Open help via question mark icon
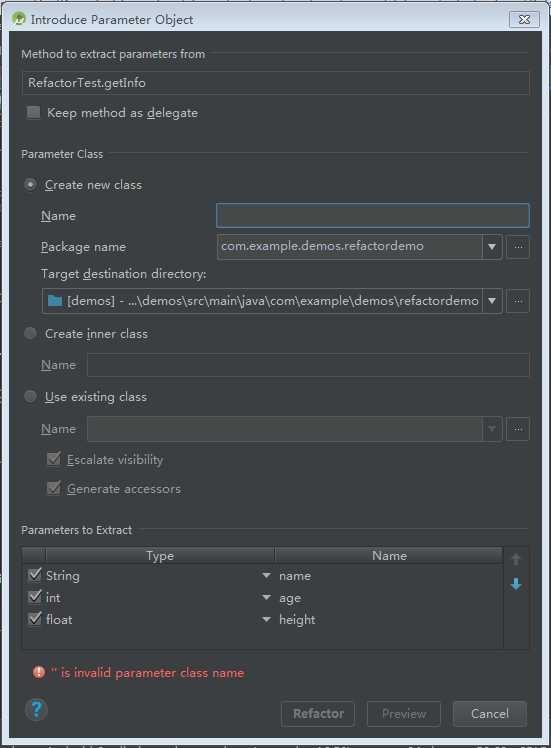551x748 pixels. click(x=36, y=709)
